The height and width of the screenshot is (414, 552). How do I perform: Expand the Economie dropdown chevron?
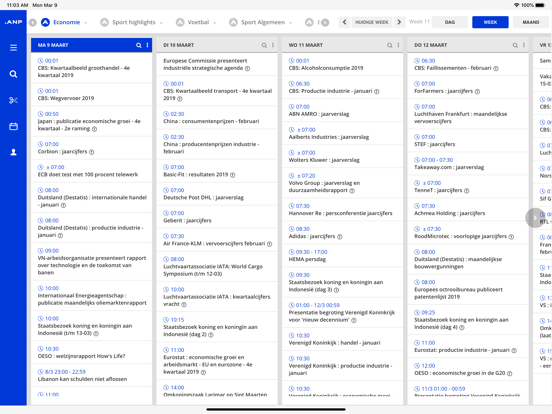click(x=86, y=23)
